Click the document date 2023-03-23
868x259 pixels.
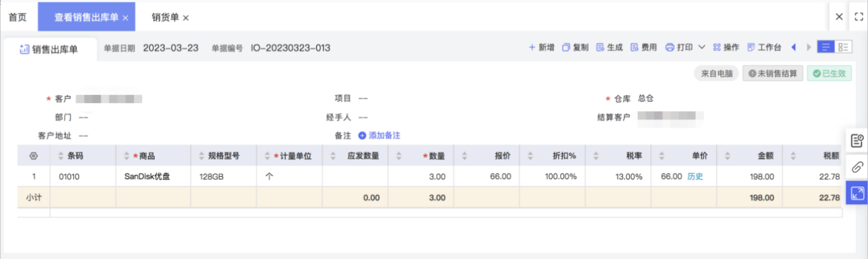171,48
